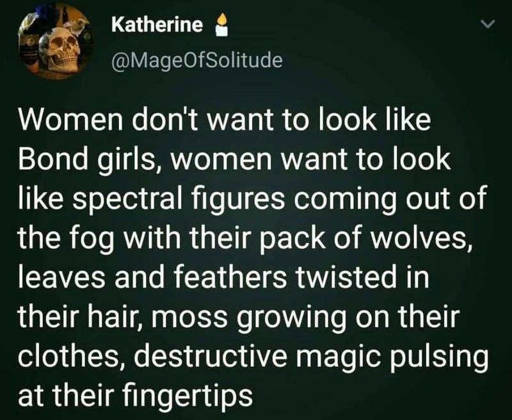Viewport: 512px width, 420px height.
Task: Open Katherine's skull profile picture
Action: pos(56,41)
